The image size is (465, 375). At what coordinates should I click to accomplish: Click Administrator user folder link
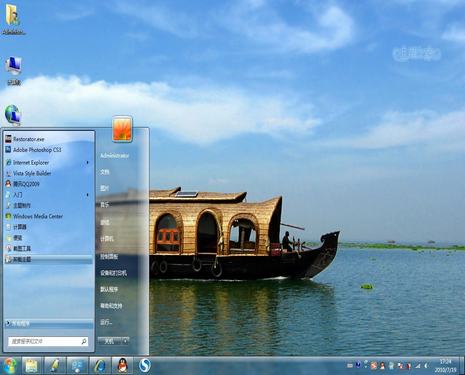click(115, 156)
